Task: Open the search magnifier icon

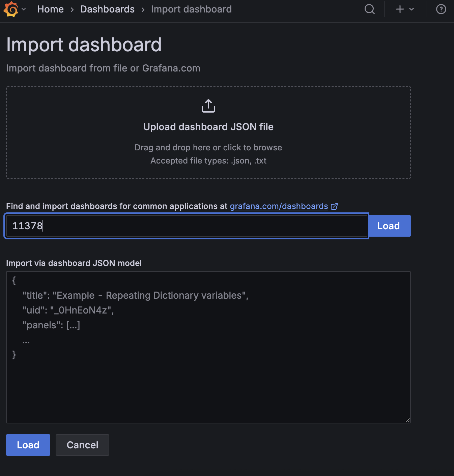Action: point(370,9)
